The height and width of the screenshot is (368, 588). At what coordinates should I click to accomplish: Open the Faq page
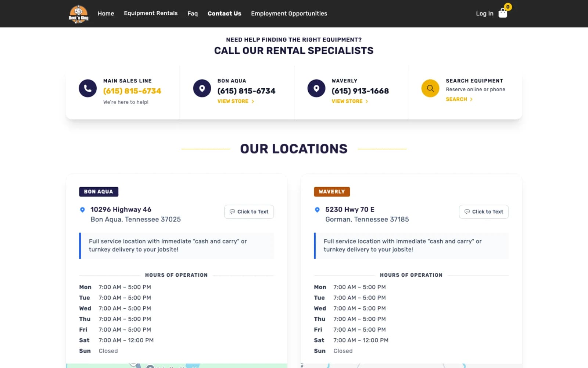193,14
